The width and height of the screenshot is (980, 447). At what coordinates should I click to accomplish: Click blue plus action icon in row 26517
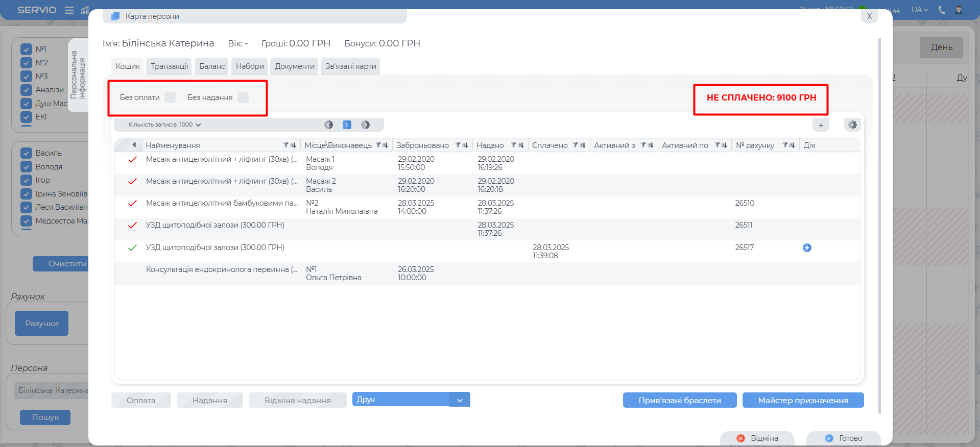[x=807, y=248]
